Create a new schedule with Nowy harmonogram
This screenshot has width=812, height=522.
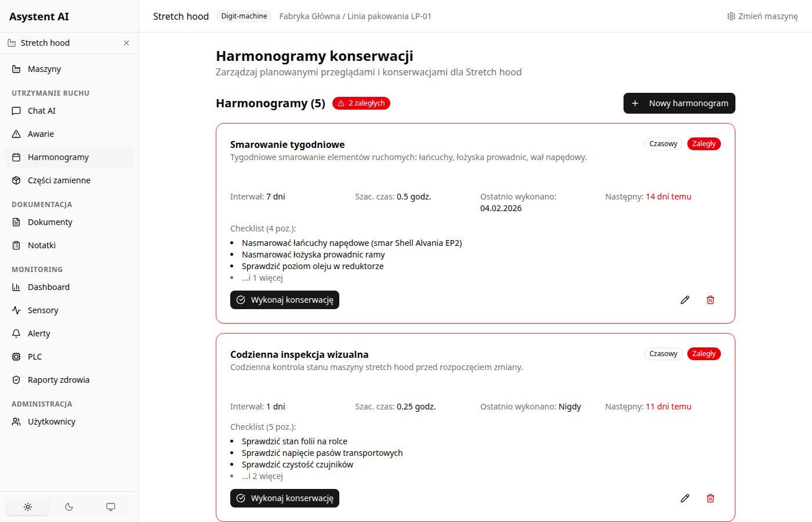point(679,103)
